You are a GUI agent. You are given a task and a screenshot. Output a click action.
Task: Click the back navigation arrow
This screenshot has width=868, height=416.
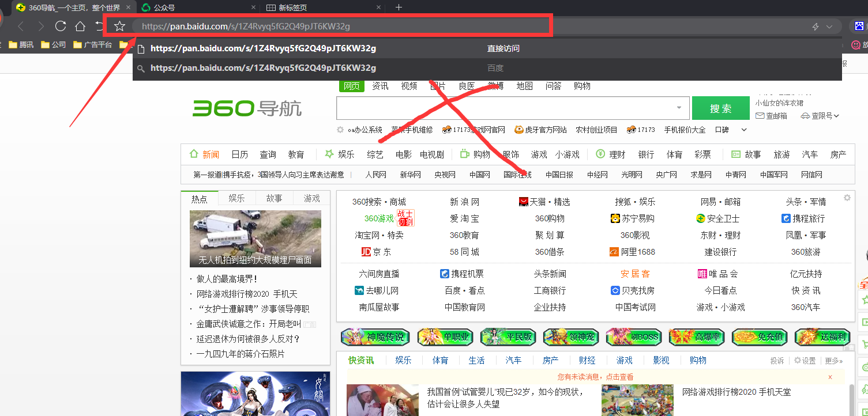coord(21,26)
